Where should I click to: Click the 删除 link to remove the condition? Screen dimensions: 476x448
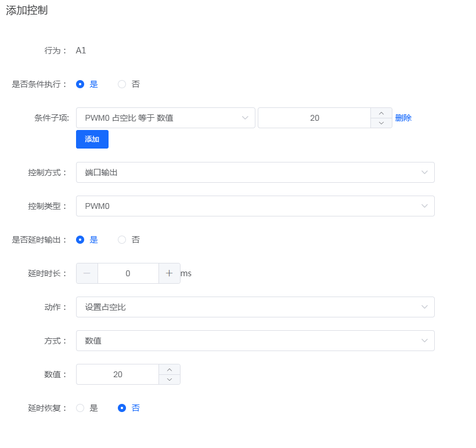click(403, 118)
